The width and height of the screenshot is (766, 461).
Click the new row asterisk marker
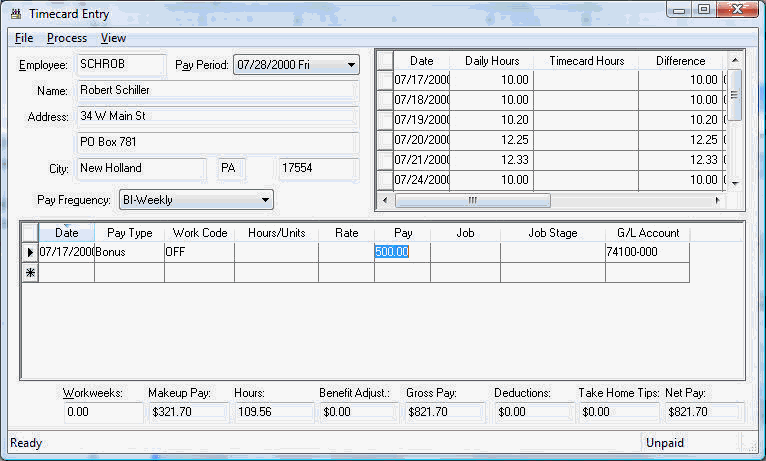[x=30, y=272]
